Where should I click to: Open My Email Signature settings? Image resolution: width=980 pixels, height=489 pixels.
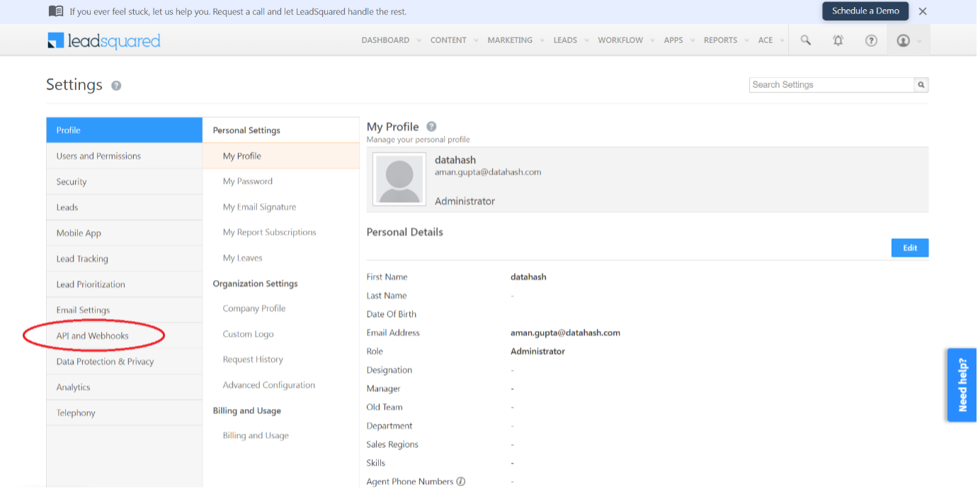pyautogui.click(x=259, y=207)
